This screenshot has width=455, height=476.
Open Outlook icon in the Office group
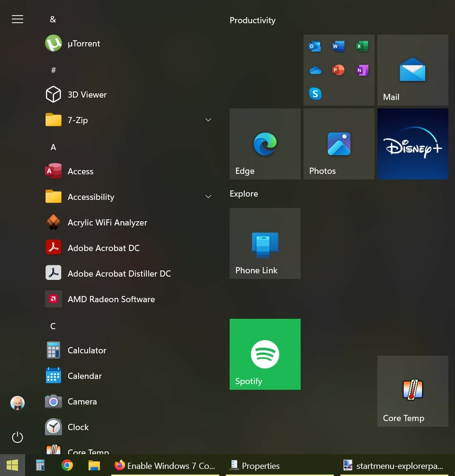click(x=315, y=46)
